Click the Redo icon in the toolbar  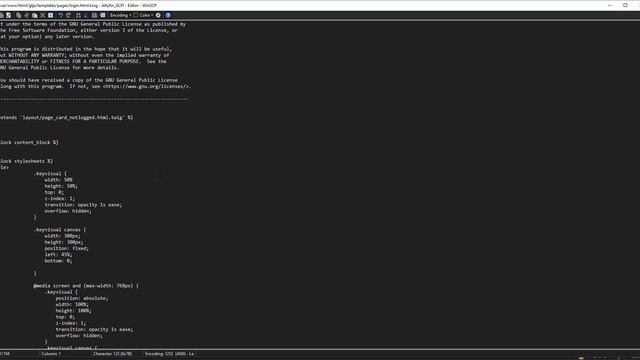[68, 15]
